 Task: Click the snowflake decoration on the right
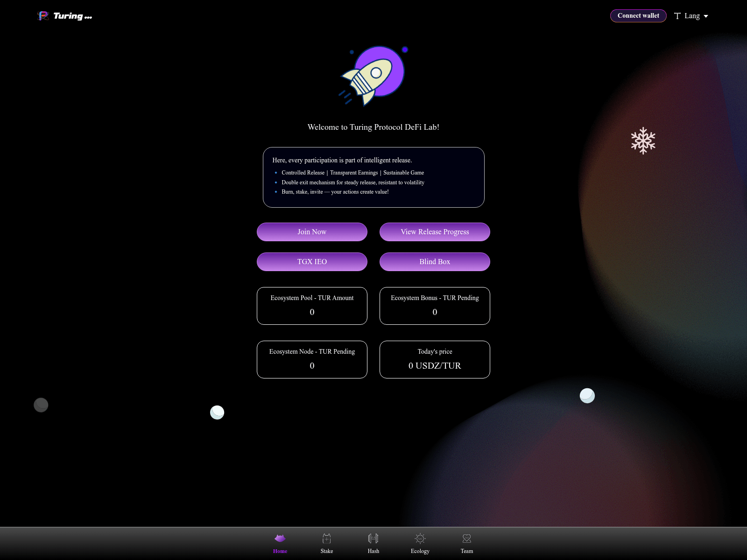[x=644, y=140]
